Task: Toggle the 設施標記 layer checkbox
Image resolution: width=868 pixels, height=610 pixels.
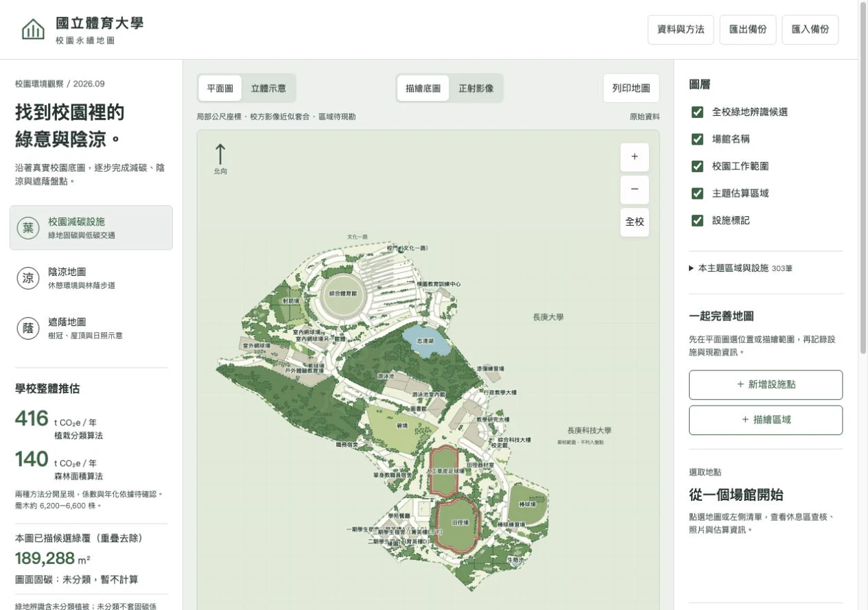Action: (697, 220)
